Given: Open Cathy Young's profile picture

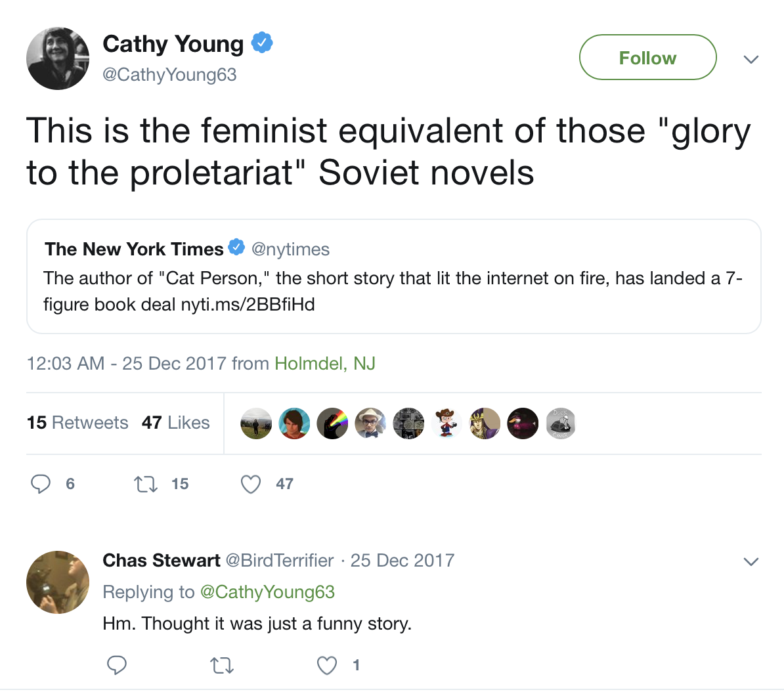Looking at the screenshot, I should pos(58,59).
